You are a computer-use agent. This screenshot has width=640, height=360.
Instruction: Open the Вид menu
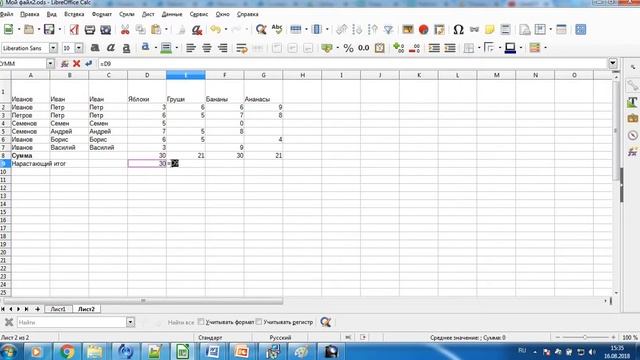click(51, 14)
